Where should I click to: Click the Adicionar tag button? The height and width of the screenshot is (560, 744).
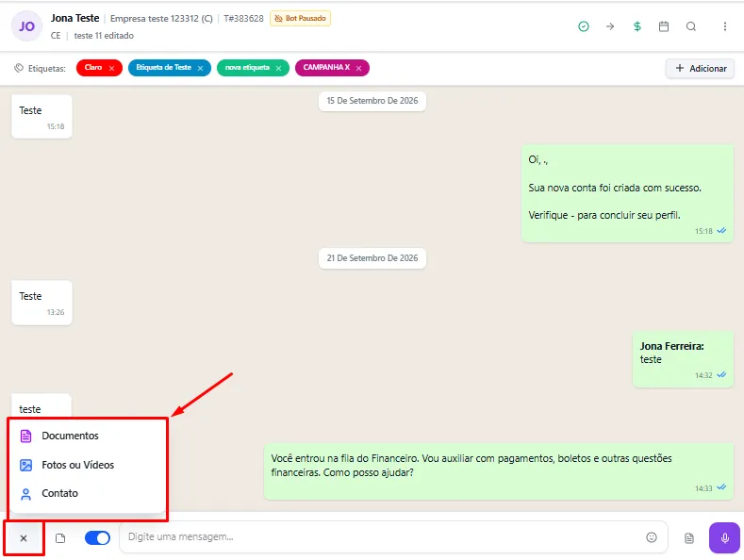pos(701,68)
